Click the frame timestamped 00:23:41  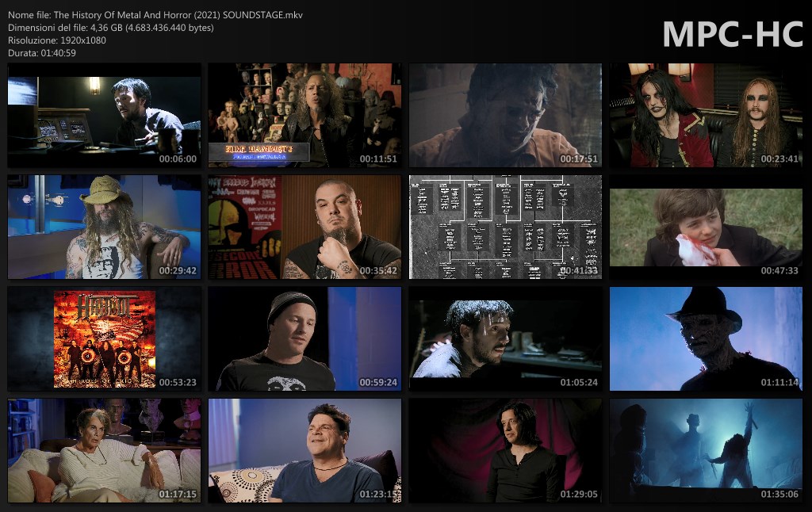706,115
